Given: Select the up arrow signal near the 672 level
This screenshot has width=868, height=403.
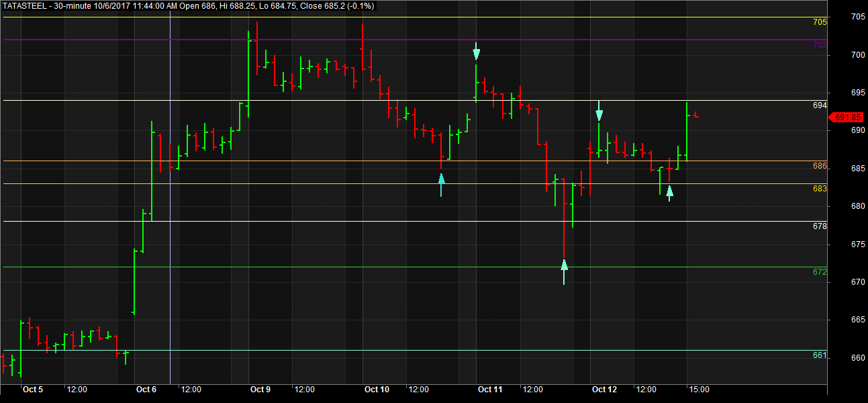Looking at the screenshot, I should [x=564, y=272].
